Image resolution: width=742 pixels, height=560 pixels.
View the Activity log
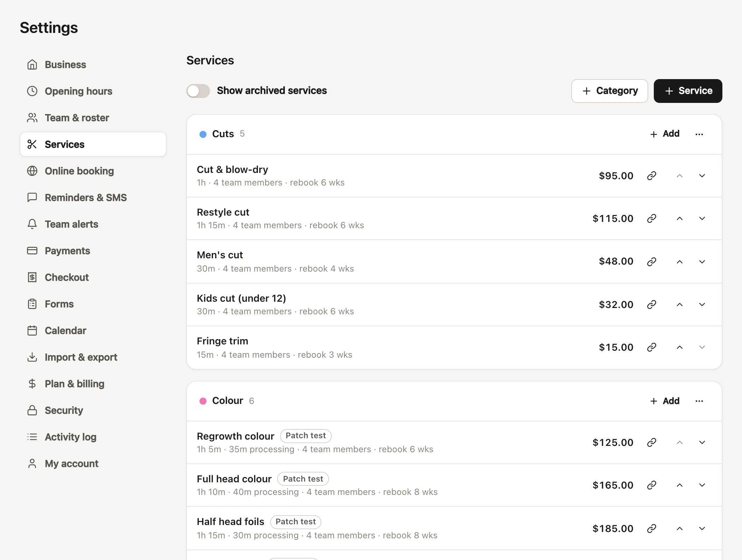click(x=93, y=437)
